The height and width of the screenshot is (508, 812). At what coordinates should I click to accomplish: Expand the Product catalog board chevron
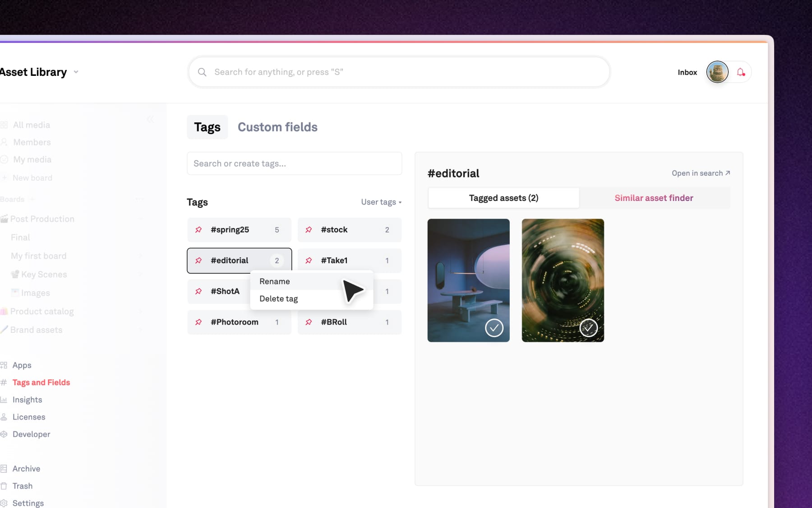140,312
